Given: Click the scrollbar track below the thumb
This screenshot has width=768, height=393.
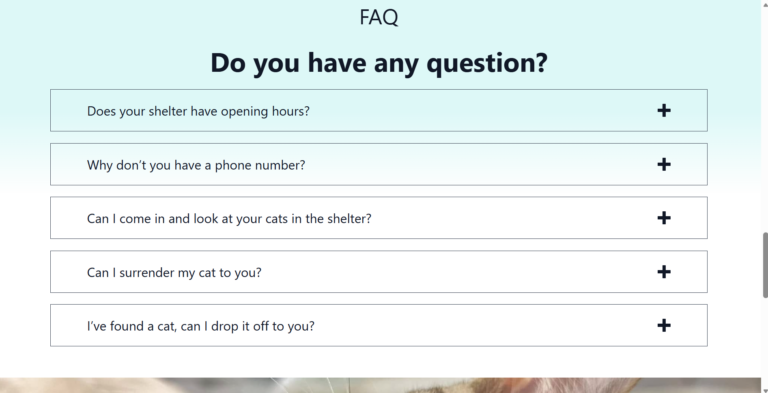Looking at the screenshot, I should (x=765, y=341).
